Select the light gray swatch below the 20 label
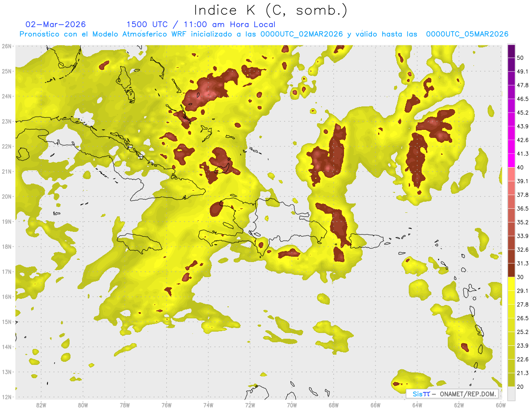The width and height of the screenshot is (532, 411). (x=511, y=393)
